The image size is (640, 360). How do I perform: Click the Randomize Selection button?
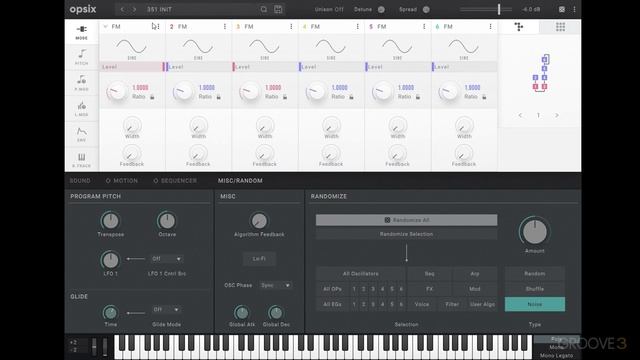[x=407, y=234]
